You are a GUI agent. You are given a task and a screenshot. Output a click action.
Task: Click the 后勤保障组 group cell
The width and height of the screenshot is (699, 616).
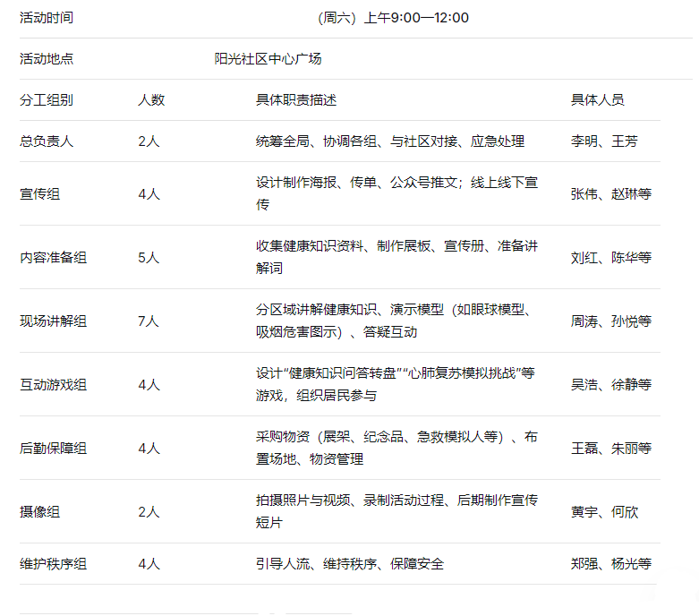click(54, 448)
